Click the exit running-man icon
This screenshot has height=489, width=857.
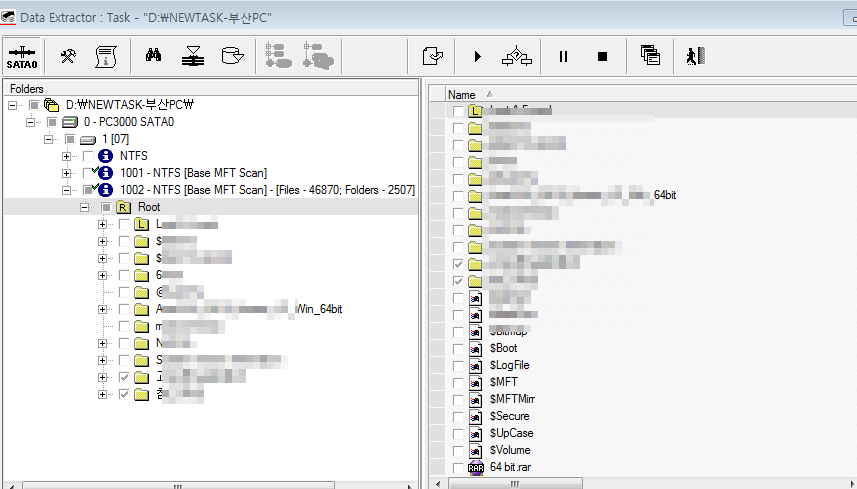click(696, 56)
